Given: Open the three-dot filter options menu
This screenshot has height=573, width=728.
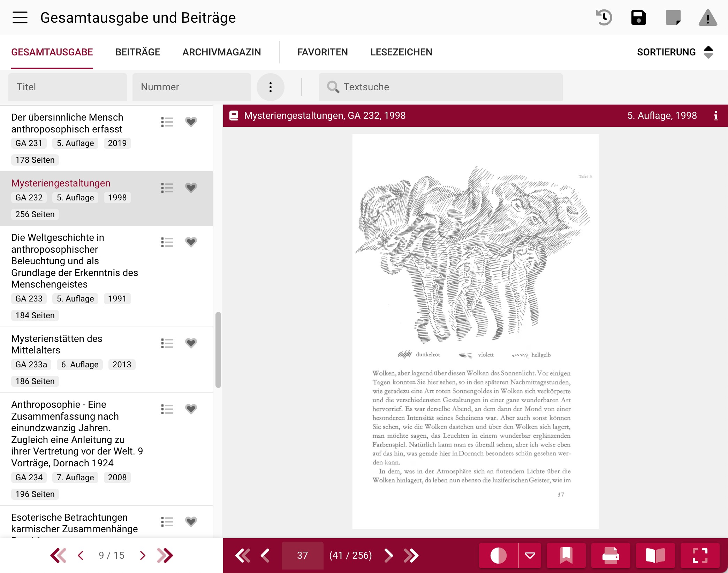Looking at the screenshot, I should [270, 87].
